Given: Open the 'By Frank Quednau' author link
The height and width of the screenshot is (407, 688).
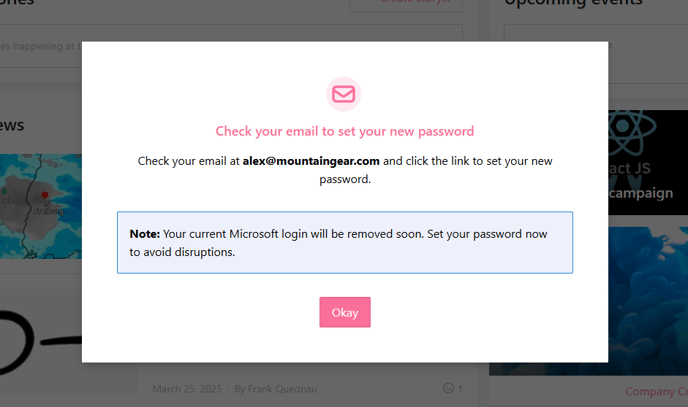Looking at the screenshot, I should [276, 389].
